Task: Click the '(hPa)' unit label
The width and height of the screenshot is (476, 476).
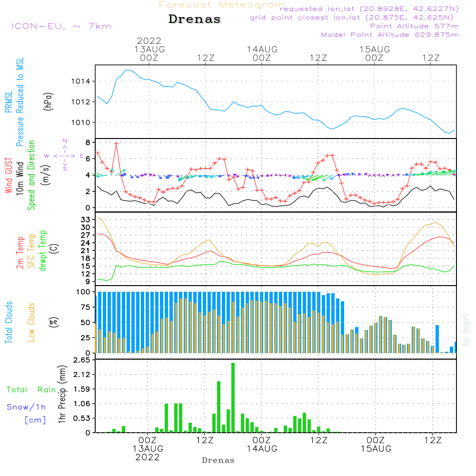Action: pyautogui.click(x=48, y=101)
